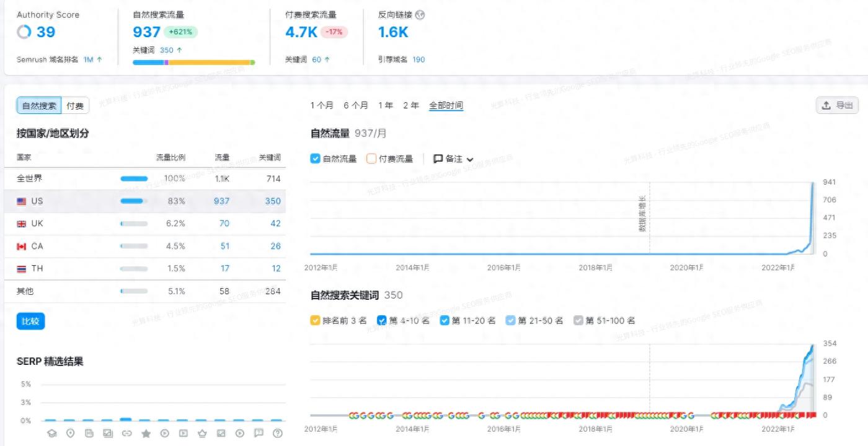The image size is (868, 446).
Task: Open the 190 引荐域名 link
Action: [418, 59]
